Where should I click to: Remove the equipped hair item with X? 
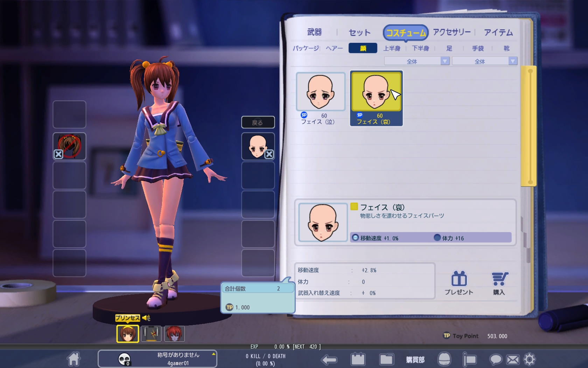(x=58, y=154)
